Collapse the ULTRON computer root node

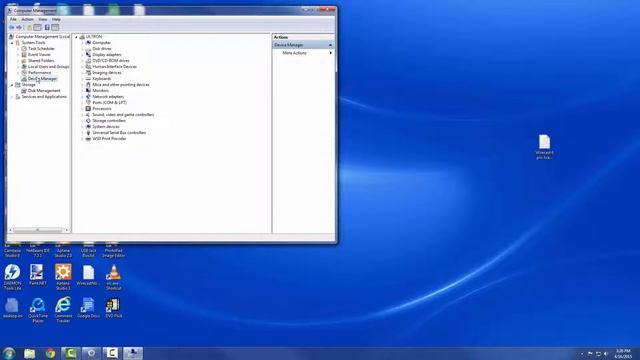coord(76,37)
